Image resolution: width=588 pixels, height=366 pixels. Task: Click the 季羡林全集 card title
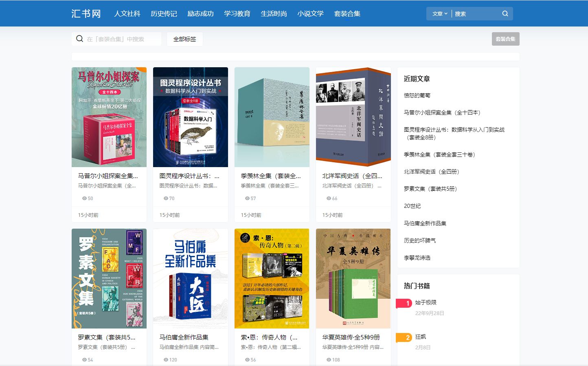[271, 176]
